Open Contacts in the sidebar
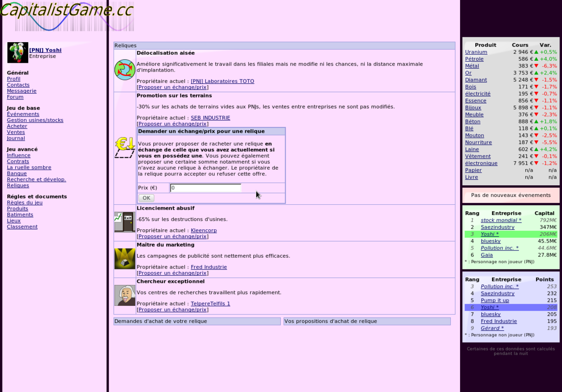Image resolution: width=562 pixels, height=392 pixels. [x=18, y=85]
